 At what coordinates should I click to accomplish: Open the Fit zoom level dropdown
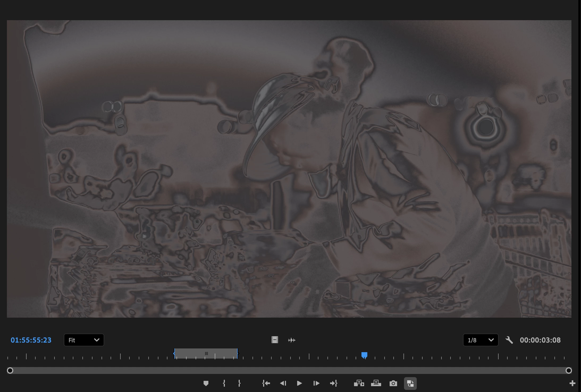[x=84, y=340]
